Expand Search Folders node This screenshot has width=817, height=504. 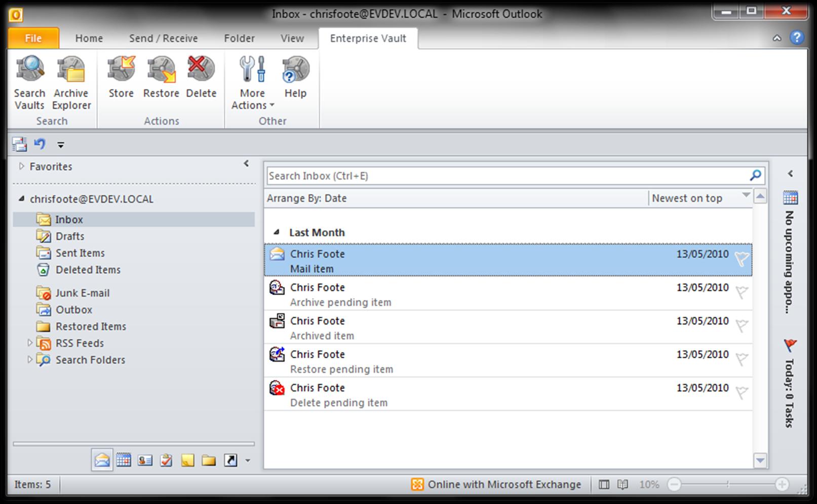[29, 360]
